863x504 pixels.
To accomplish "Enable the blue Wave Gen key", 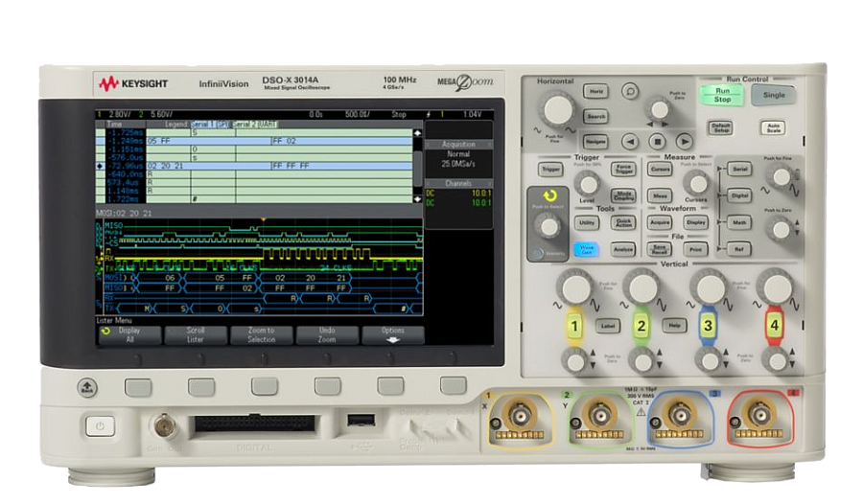I will click(587, 249).
